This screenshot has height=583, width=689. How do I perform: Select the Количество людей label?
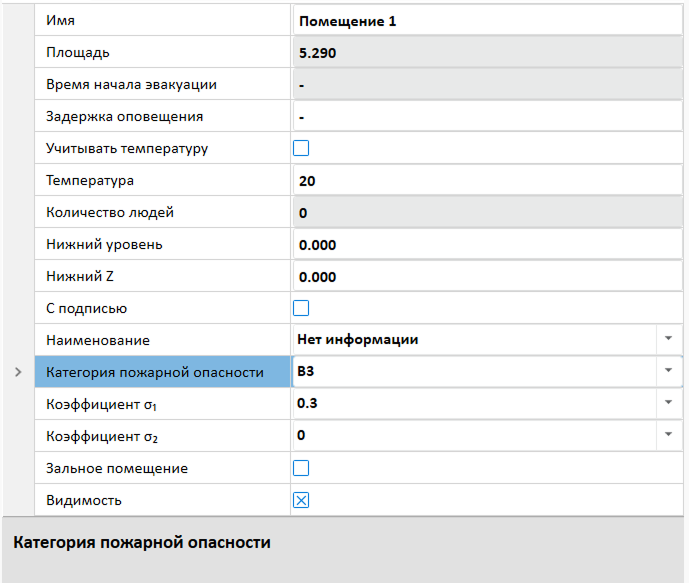point(110,213)
